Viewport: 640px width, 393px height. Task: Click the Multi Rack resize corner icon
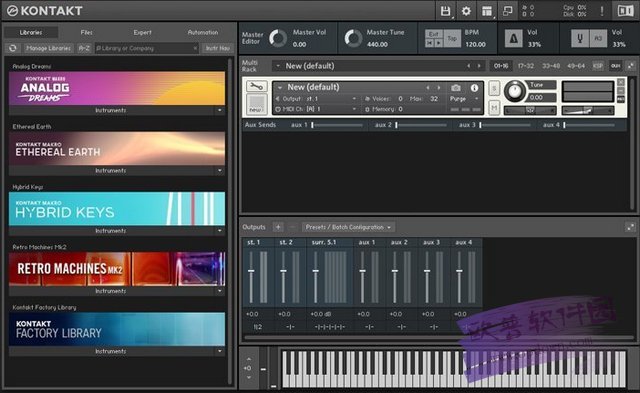pyautogui.click(x=631, y=66)
